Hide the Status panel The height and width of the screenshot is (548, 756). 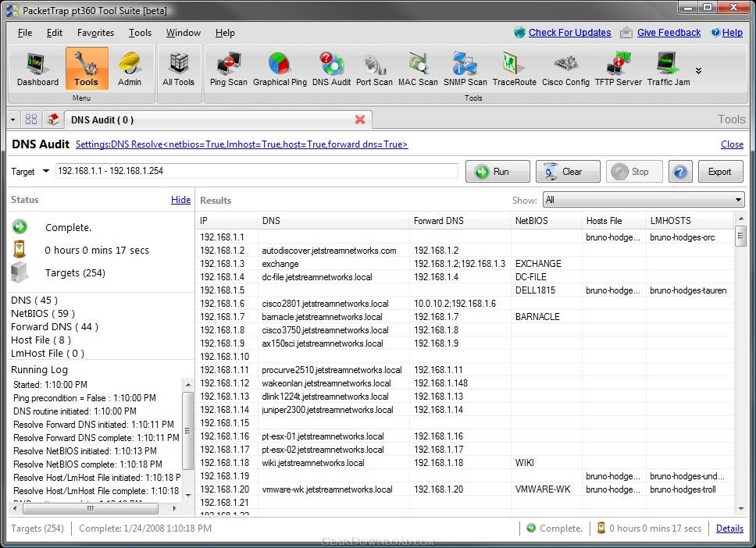181,200
